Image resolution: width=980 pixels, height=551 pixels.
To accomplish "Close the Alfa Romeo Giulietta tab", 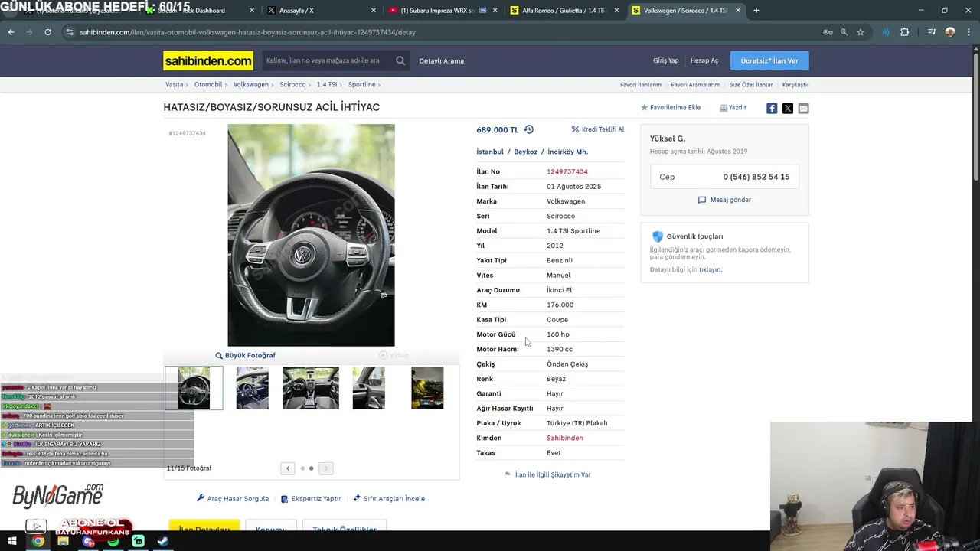I will tap(616, 11).
